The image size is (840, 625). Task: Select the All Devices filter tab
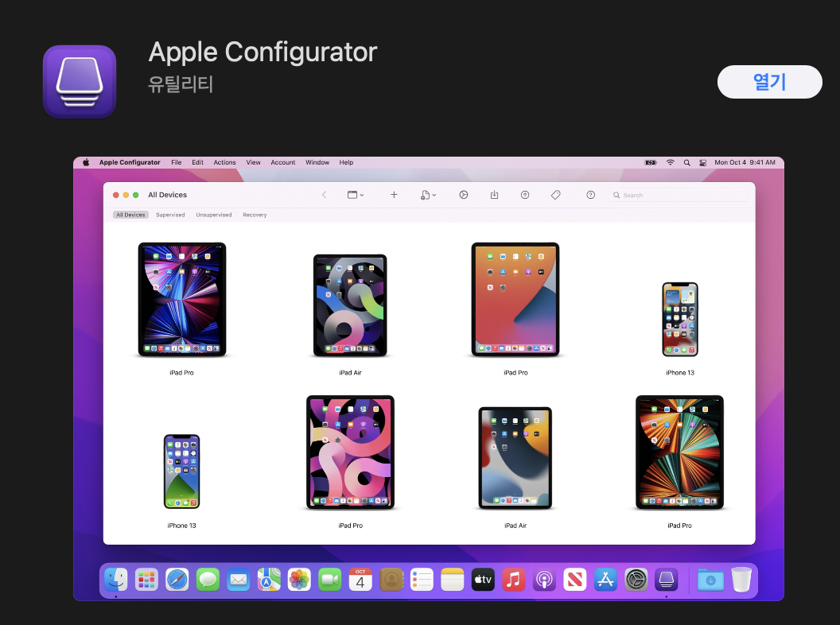130,215
